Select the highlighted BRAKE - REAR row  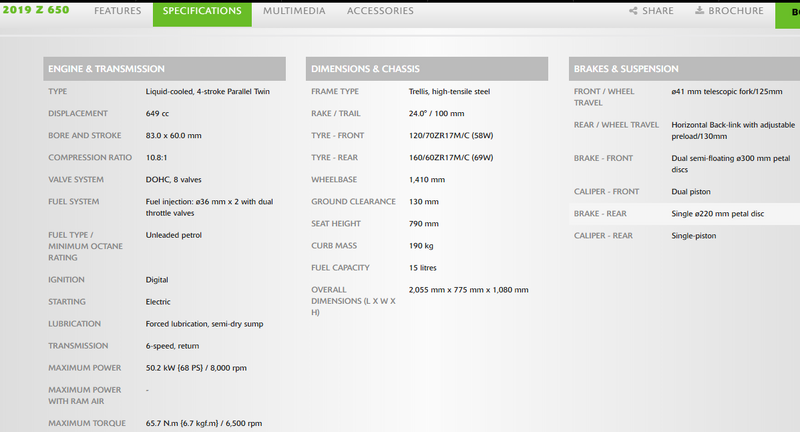(x=684, y=214)
